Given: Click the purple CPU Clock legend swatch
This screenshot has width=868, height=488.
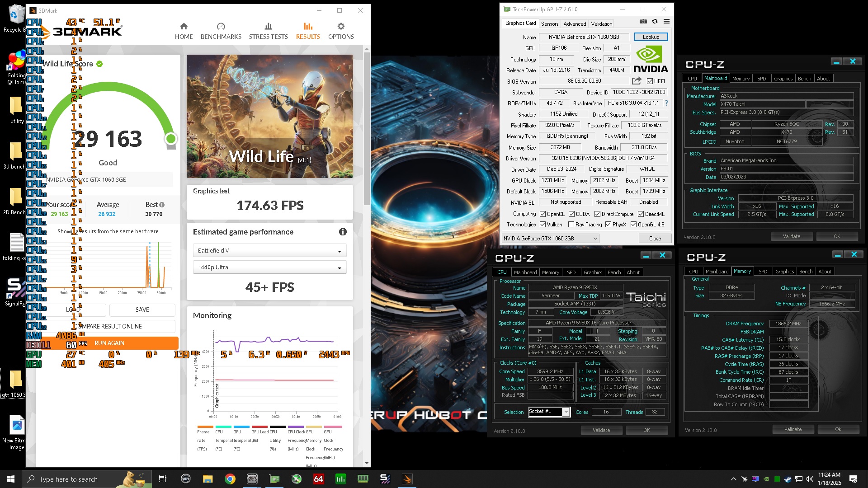Looking at the screenshot, I should coord(296,427).
